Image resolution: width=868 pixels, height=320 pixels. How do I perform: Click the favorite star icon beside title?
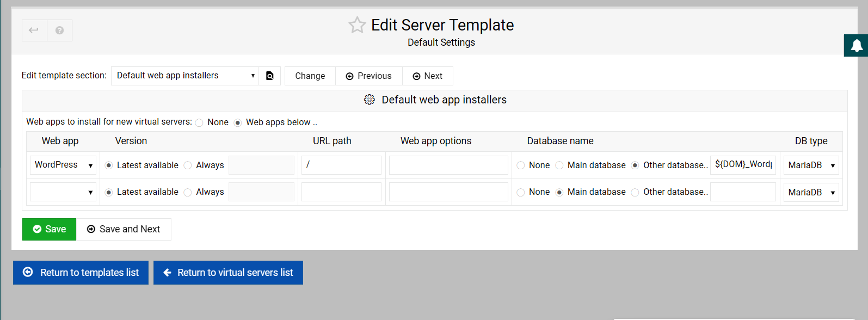click(x=357, y=25)
